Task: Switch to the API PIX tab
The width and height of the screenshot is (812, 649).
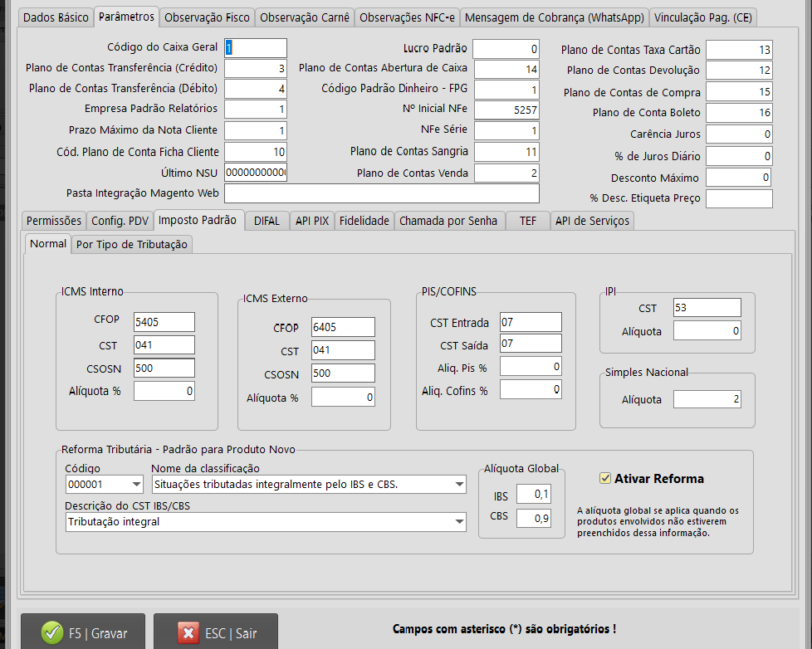Action: pos(312,221)
